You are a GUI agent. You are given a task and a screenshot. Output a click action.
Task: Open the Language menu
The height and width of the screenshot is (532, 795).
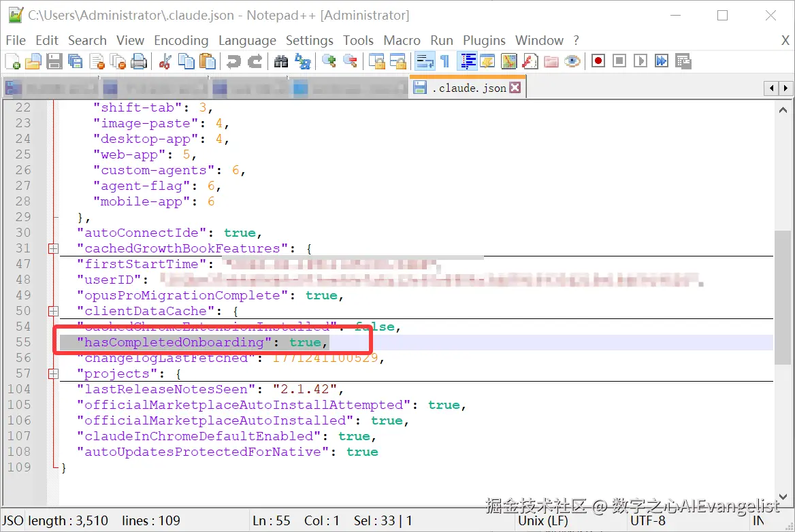pyautogui.click(x=248, y=41)
